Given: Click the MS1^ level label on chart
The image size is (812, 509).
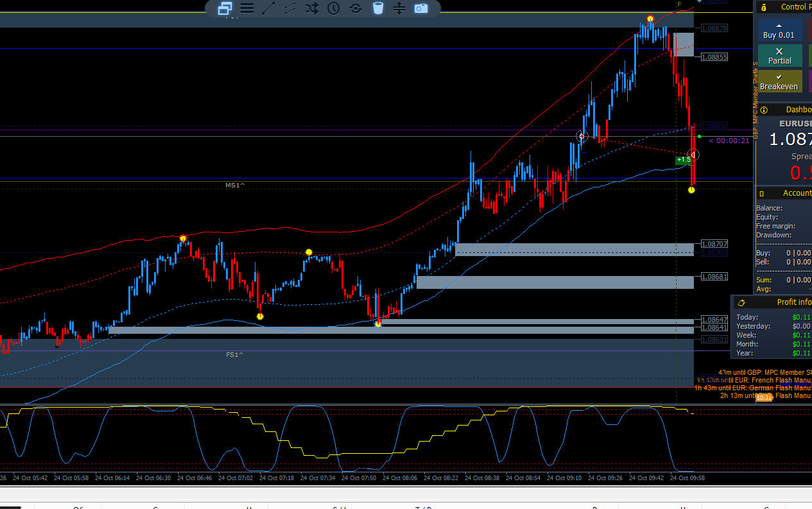Looking at the screenshot, I should (234, 185).
